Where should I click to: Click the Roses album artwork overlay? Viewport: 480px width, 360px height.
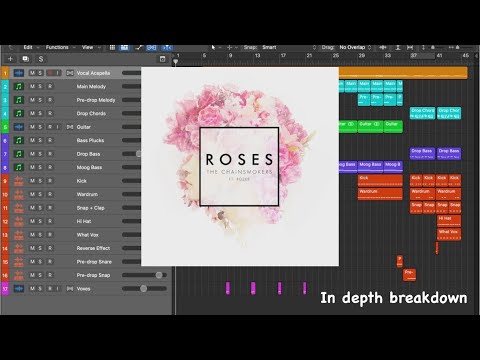240,167
